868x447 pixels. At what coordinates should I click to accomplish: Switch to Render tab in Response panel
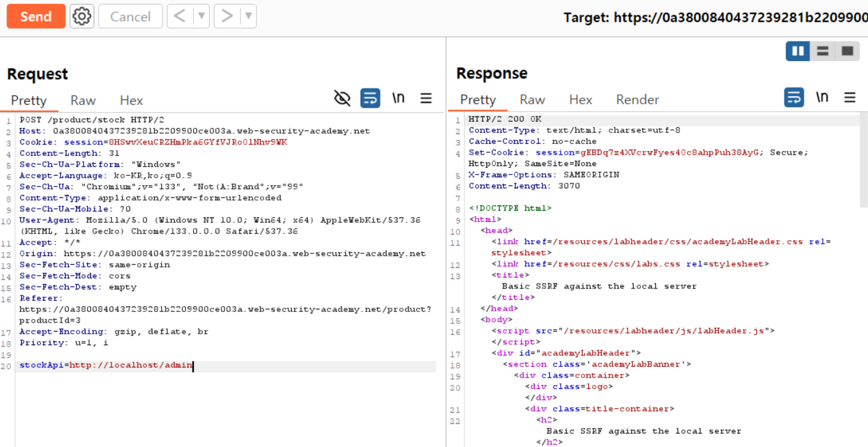[x=637, y=99]
